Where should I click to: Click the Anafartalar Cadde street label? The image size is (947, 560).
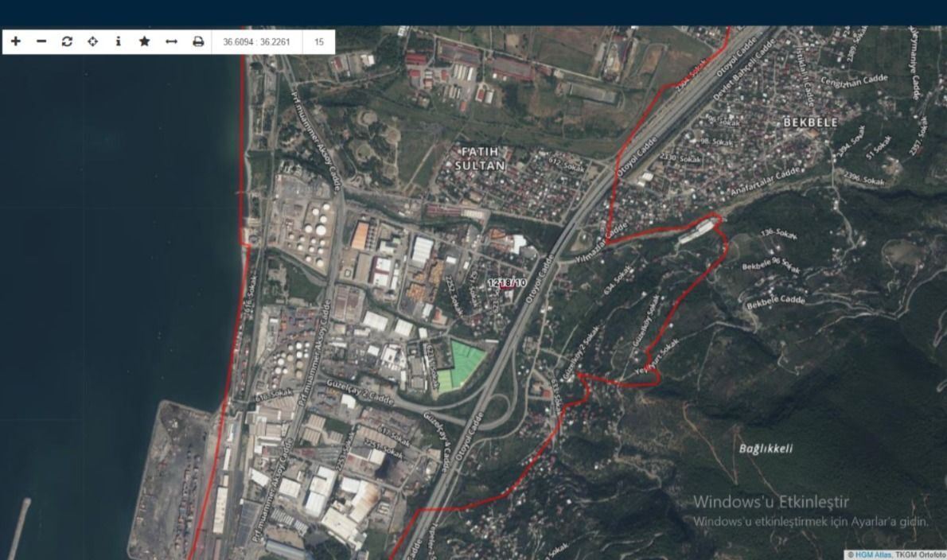[765, 184]
